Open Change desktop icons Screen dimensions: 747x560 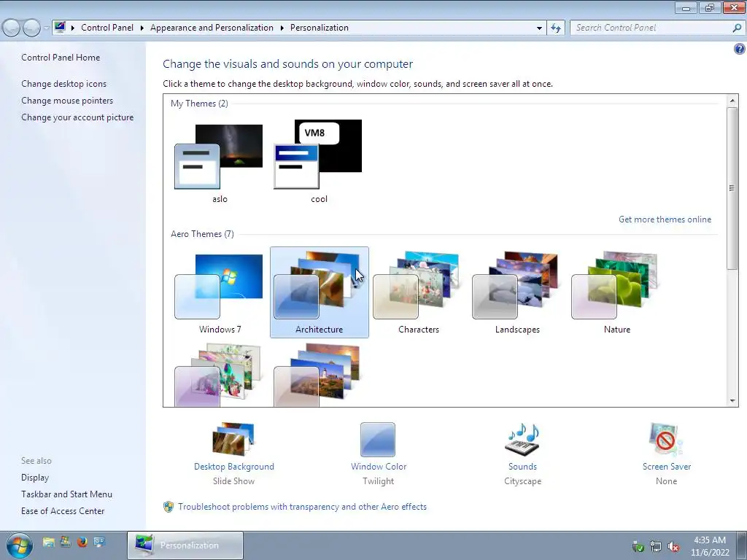pos(64,84)
